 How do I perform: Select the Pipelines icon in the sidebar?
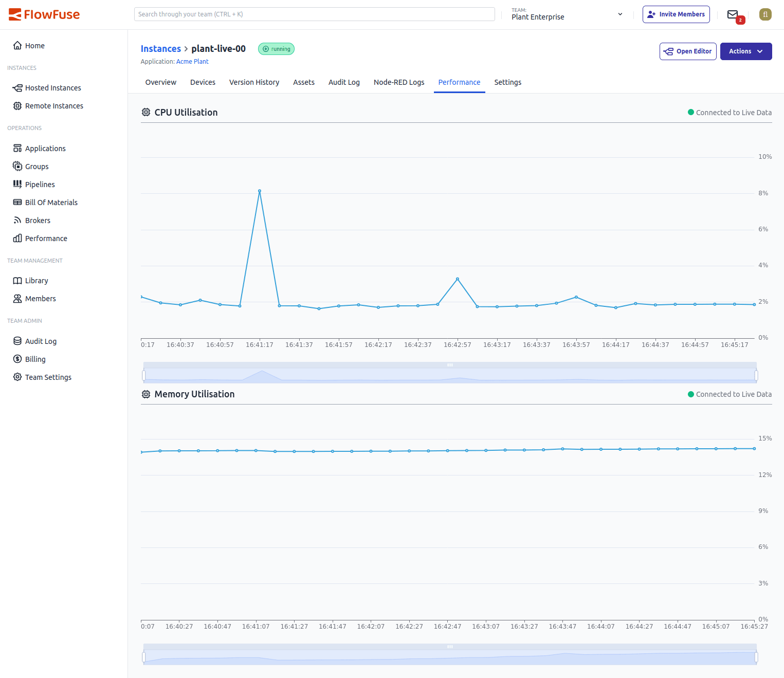tap(17, 184)
